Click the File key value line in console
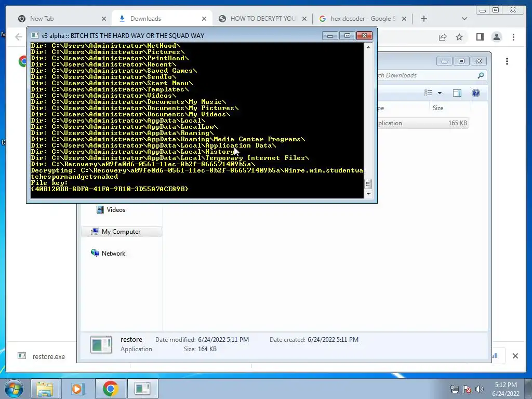This screenshot has width=532, height=399. 110,189
